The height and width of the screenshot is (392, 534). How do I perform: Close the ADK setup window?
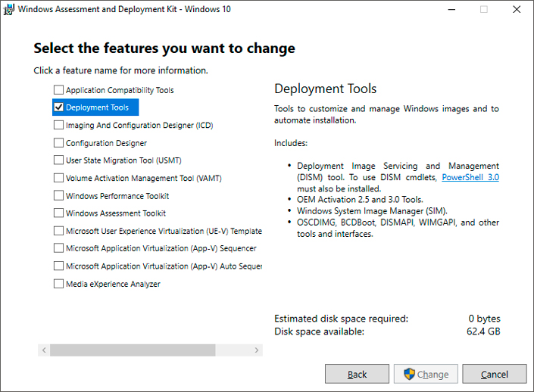(x=517, y=10)
